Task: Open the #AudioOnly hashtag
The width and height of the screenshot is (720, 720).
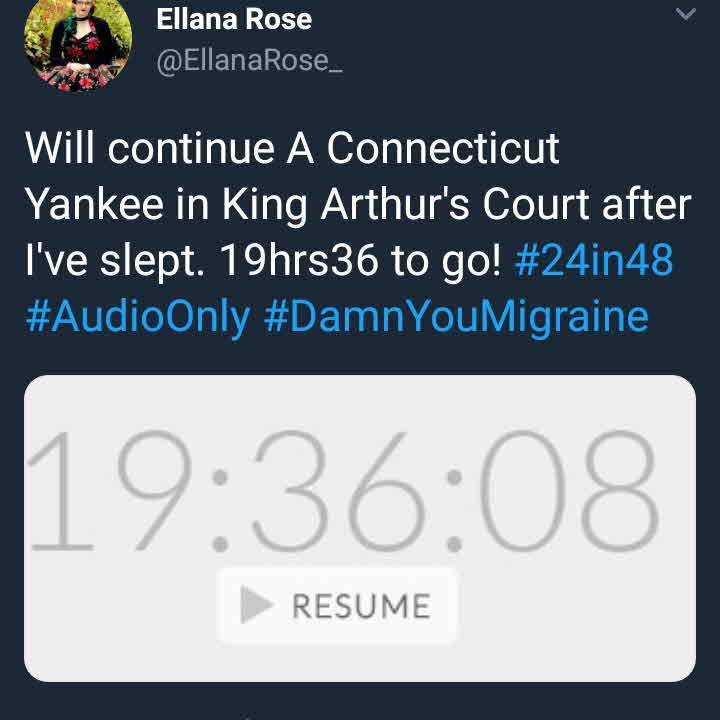Action: tap(138, 317)
